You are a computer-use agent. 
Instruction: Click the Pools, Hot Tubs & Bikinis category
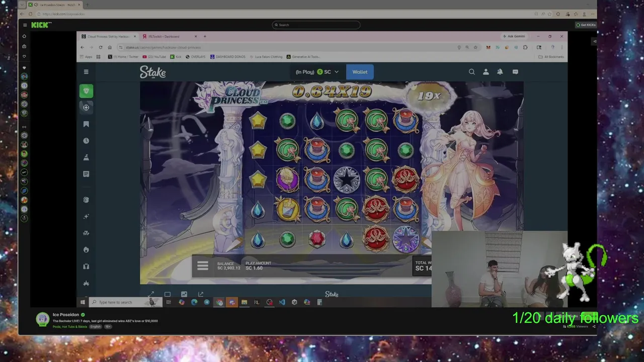click(70, 326)
